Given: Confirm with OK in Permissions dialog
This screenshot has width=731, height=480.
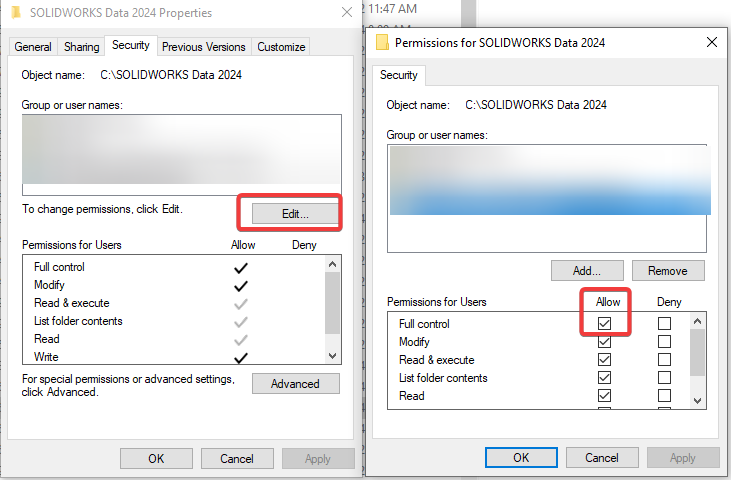Looking at the screenshot, I should pyautogui.click(x=521, y=458).
